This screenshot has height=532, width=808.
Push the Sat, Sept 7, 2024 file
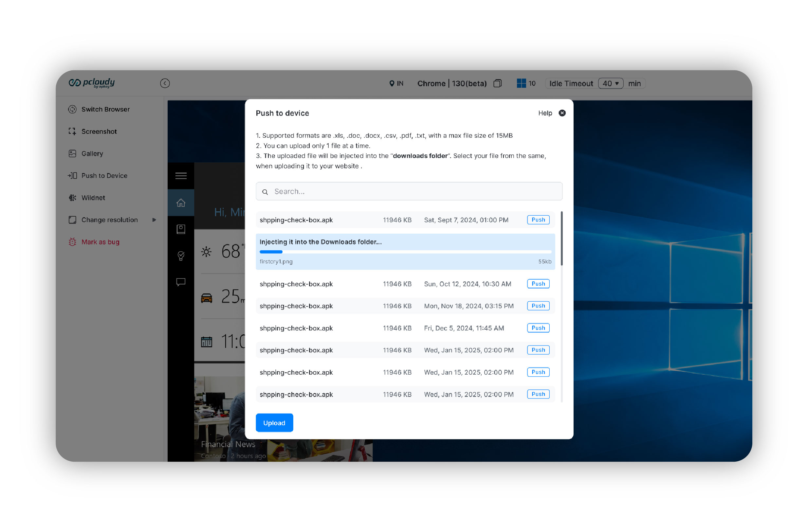(538, 220)
